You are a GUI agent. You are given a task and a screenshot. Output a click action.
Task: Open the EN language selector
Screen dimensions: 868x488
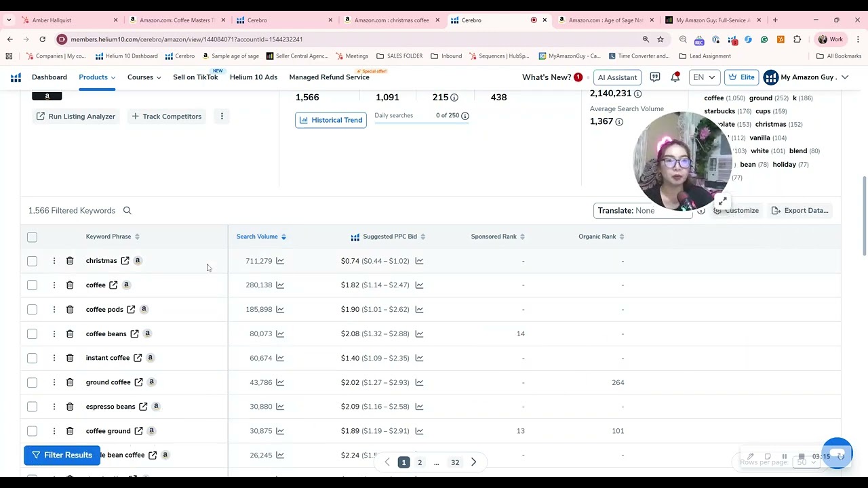pyautogui.click(x=703, y=77)
